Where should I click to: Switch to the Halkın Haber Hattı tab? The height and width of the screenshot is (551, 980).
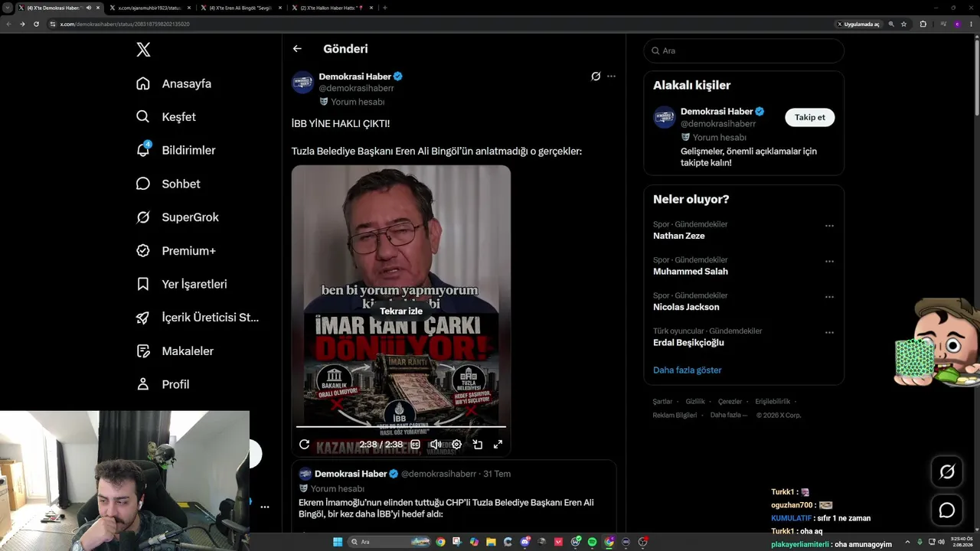[332, 8]
